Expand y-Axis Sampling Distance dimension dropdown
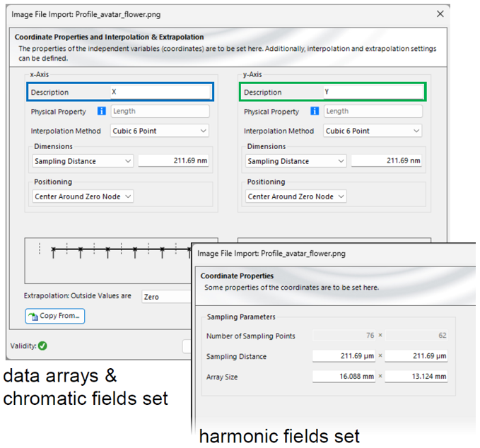Screen dimensions: 480x448 click(296, 161)
